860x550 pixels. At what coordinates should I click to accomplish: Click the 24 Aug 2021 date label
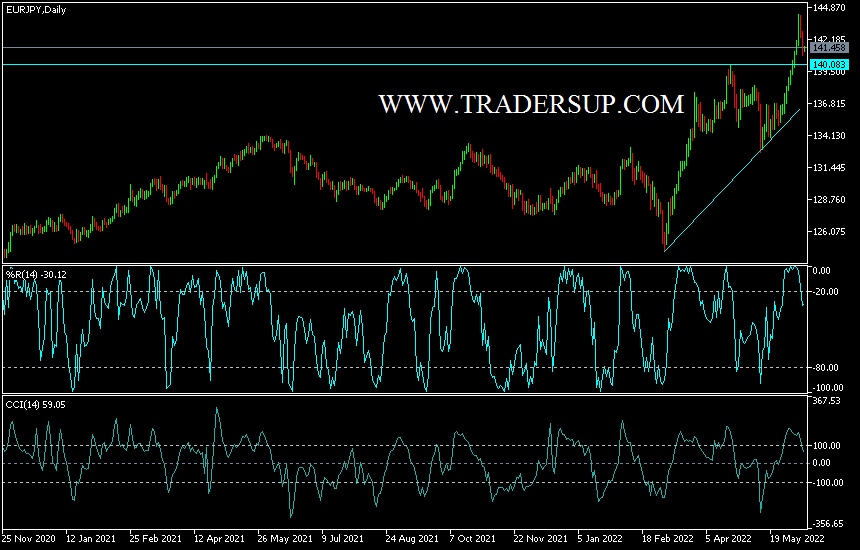(412, 538)
